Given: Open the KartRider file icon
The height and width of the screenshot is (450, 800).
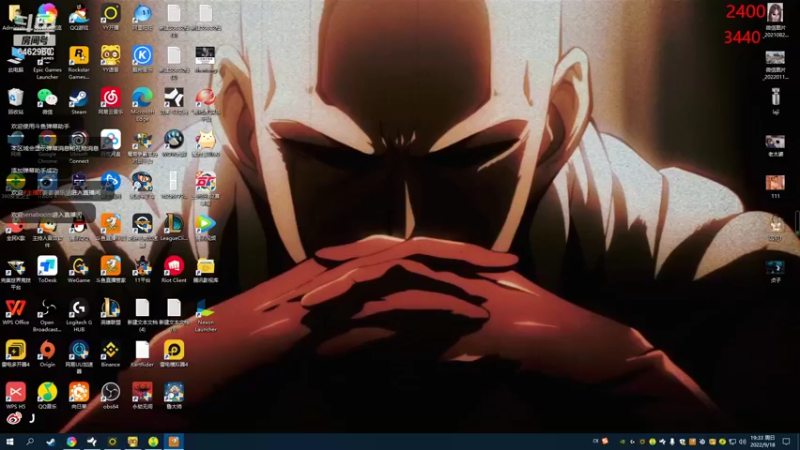Looking at the screenshot, I should [x=142, y=353].
